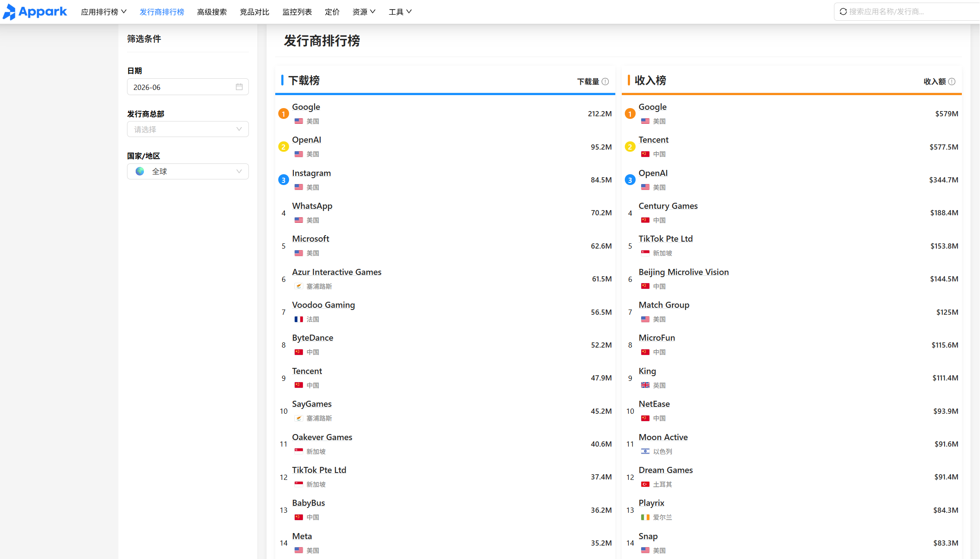Viewport: 980px width, 559px height.
Task: Open MicroFun publisher link
Action: (657, 338)
